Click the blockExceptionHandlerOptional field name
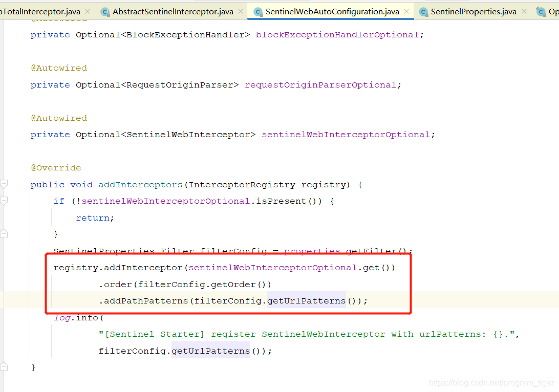The image size is (559, 392). tap(337, 35)
